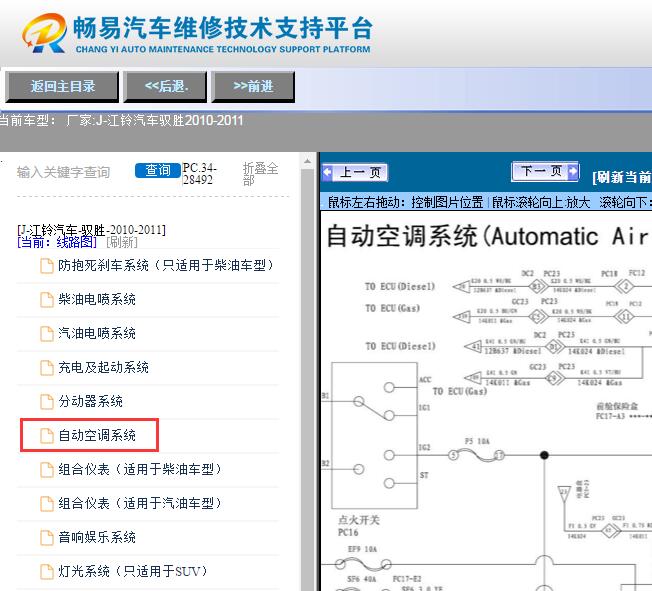Click the [当前: 线路图] link
This screenshot has height=591, width=652.
pyautogui.click(x=57, y=242)
